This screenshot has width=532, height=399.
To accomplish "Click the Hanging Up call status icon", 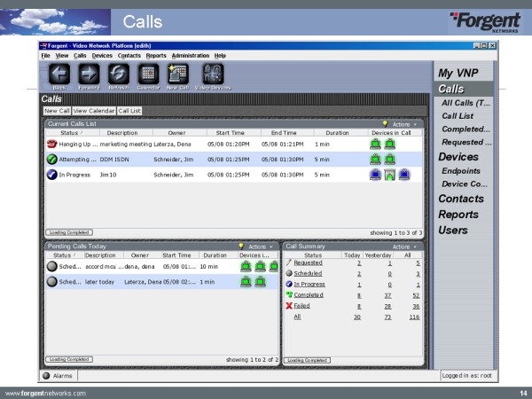I will click(51, 143).
